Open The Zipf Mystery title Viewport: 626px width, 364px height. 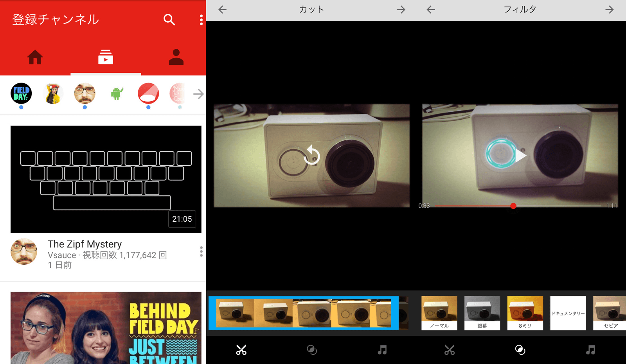pos(85,244)
